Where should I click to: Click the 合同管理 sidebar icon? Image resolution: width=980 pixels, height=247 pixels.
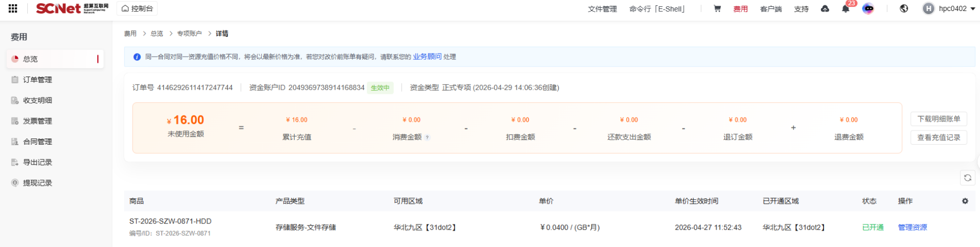15,142
